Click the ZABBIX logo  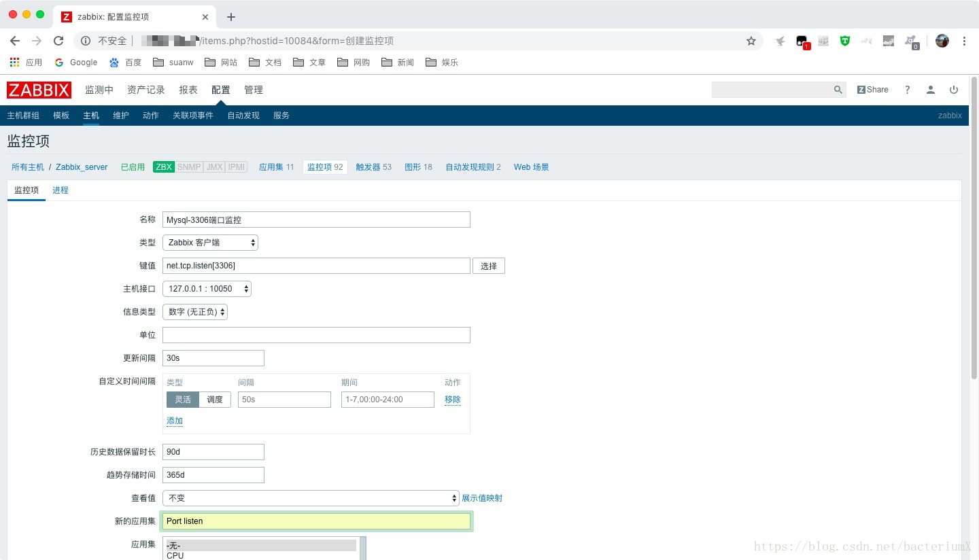(x=39, y=90)
